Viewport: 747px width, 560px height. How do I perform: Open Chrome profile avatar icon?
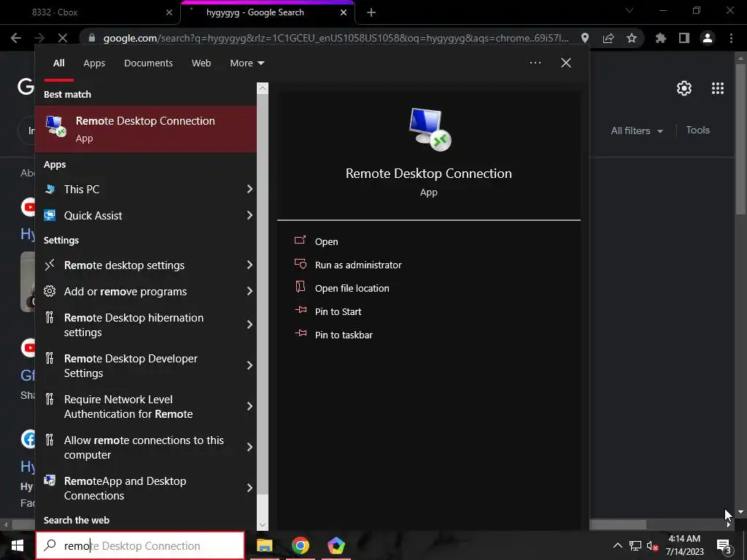[708, 38]
